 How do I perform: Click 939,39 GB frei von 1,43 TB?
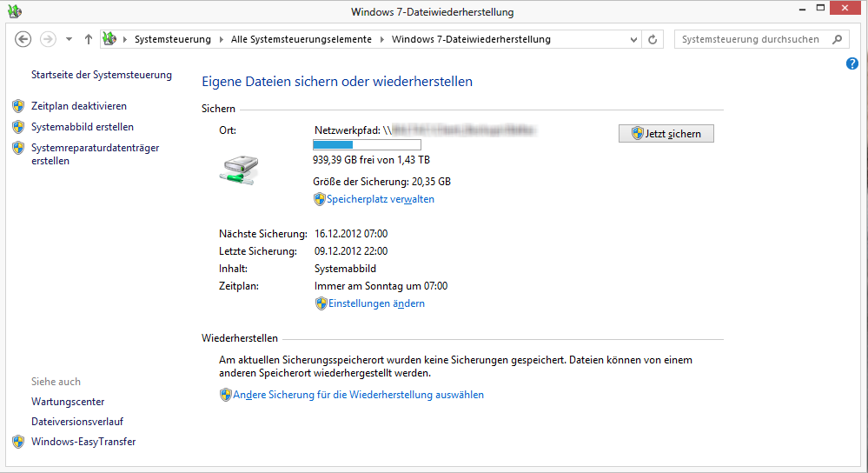pos(372,159)
